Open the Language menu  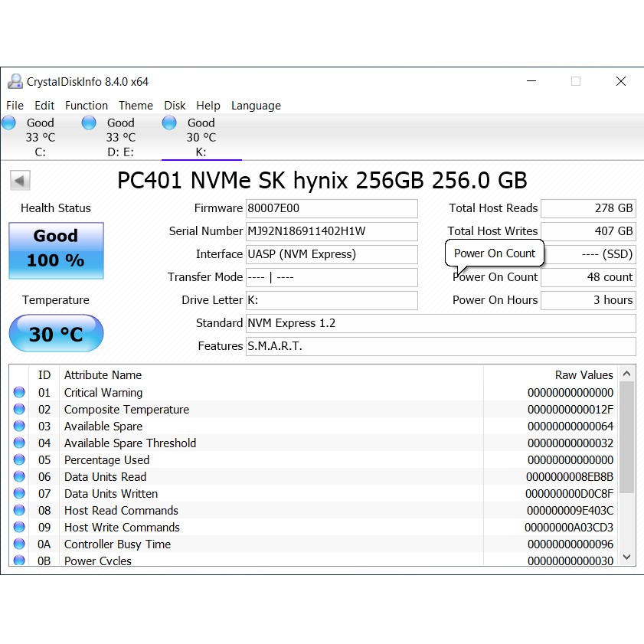tap(256, 105)
